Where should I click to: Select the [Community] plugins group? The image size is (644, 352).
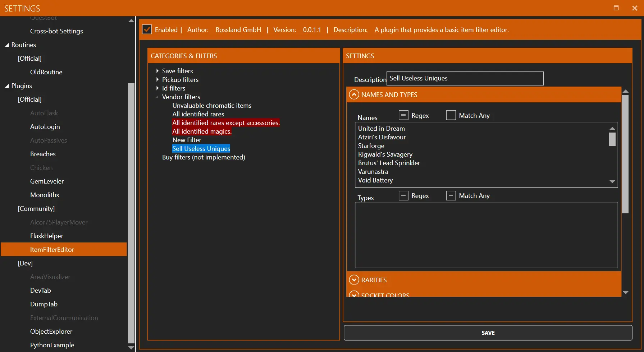tap(36, 209)
